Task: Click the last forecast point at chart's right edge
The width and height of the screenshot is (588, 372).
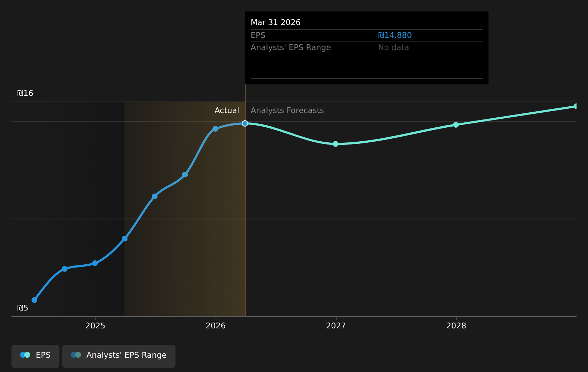Action: pos(576,106)
